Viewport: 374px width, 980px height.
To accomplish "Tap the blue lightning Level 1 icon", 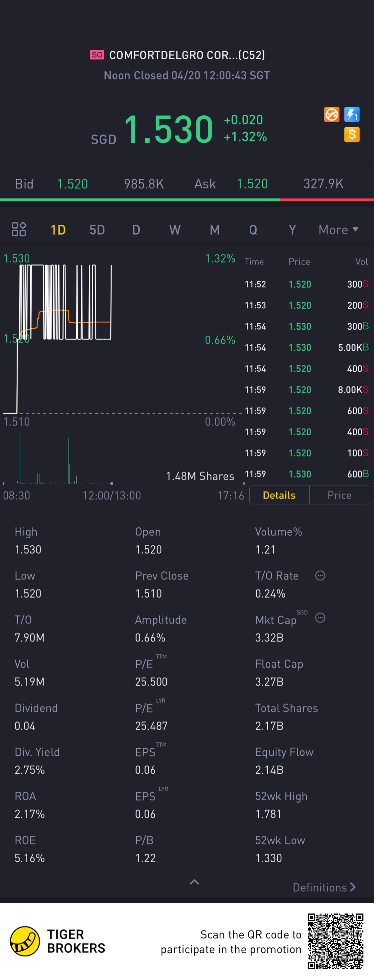I will point(352,115).
